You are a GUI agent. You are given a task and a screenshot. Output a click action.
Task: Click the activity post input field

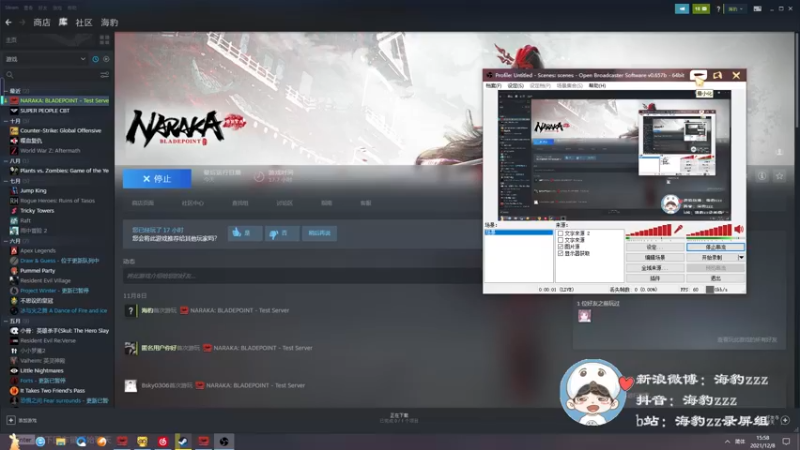click(302, 276)
